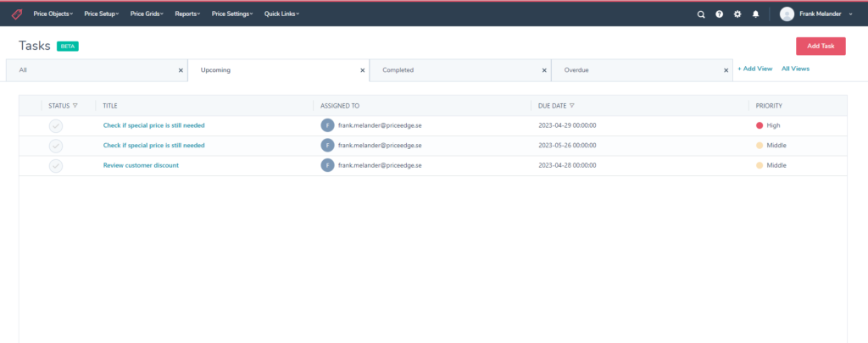Open the Reports dropdown menu
This screenshot has width=868, height=343.
pos(187,14)
